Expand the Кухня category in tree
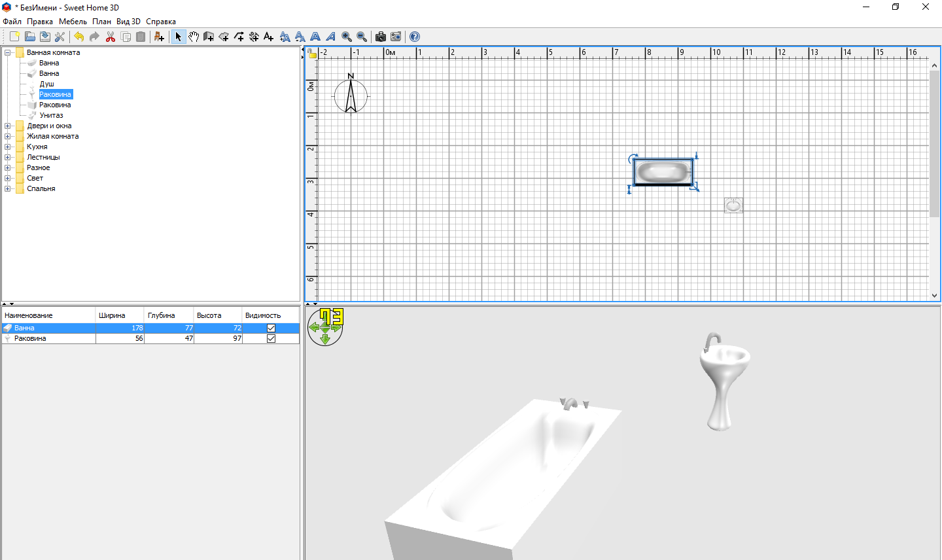Screen dimensions: 942x560 click(8, 147)
